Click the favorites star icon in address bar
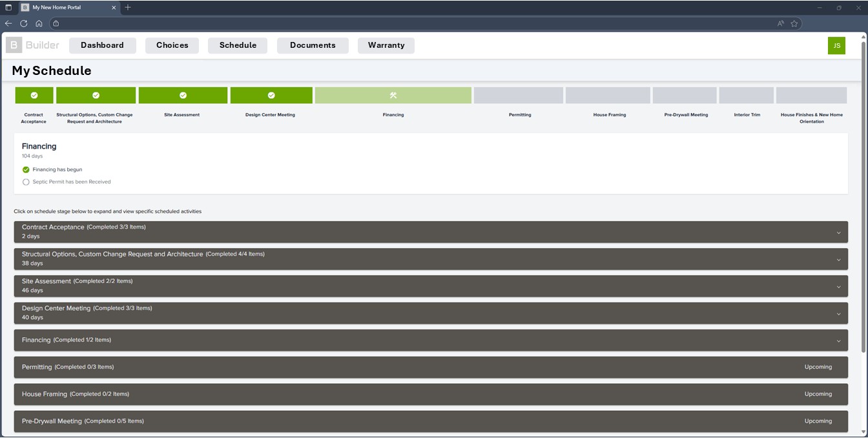This screenshot has width=868, height=438. [x=794, y=23]
